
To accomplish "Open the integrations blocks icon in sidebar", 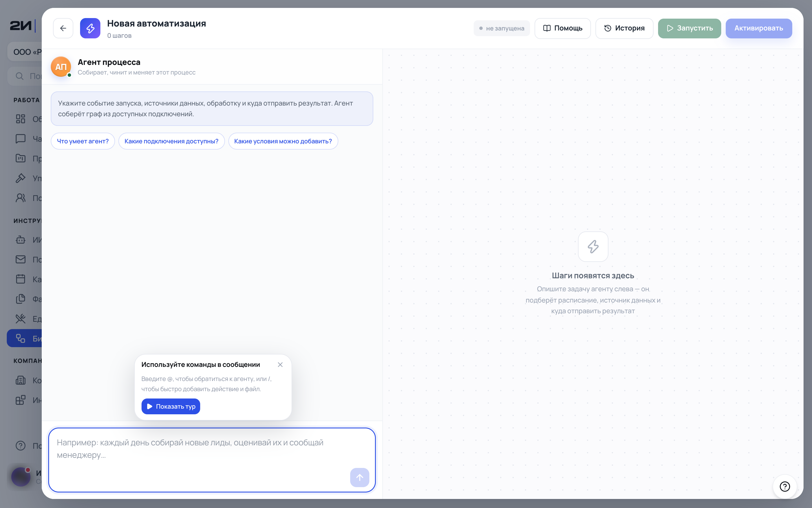I will coord(21,400).
